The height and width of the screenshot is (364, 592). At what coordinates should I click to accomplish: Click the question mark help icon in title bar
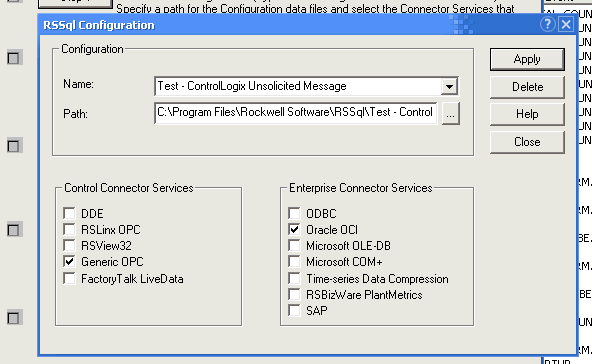547,25
